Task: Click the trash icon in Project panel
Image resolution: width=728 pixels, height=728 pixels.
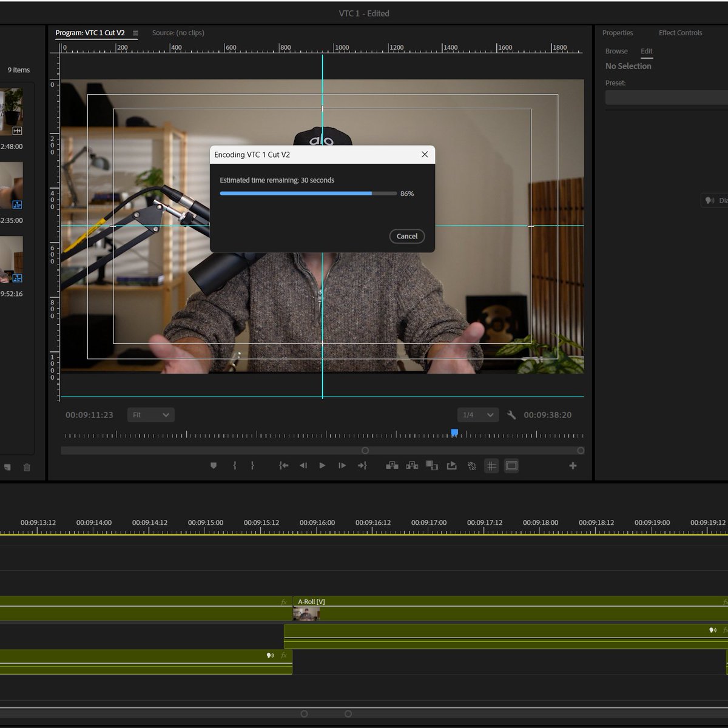Action: [x=27, y=467]
